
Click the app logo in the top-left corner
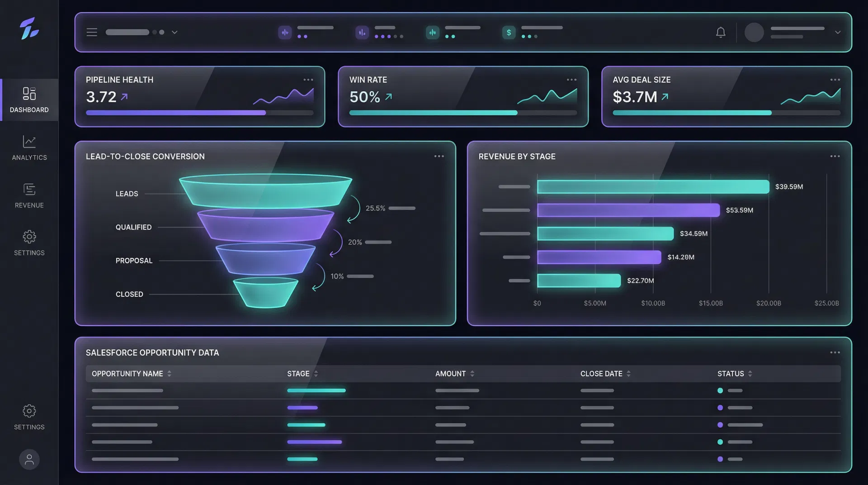[29, 29]
